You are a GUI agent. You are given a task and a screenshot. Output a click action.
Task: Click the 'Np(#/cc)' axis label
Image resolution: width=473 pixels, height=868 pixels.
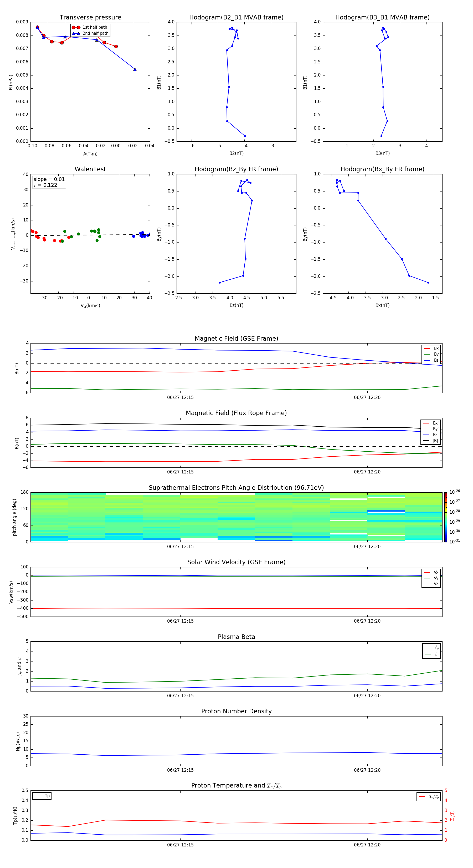tap(18, 741)
